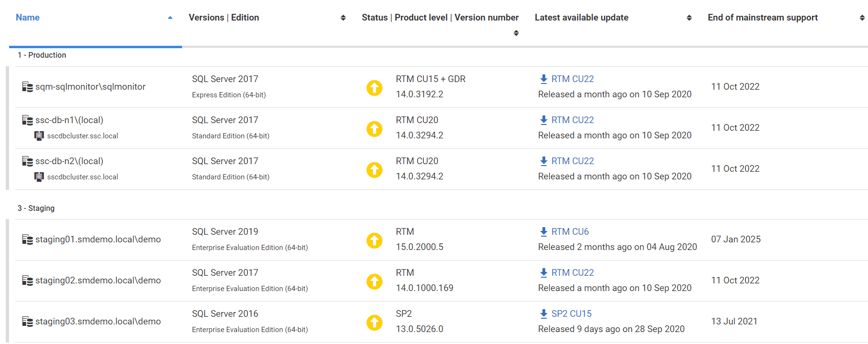The height and width of the screenshot is (344, 868).
Task: Click download icon next to SP2 CU15
Action: 543,314
